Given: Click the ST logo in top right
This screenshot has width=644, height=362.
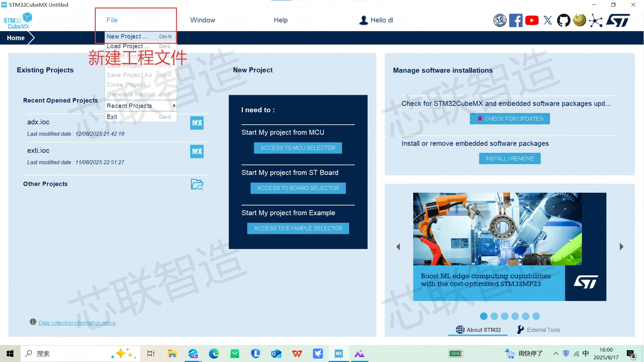Looking at the screenshot, I should (x=618, y=20).
